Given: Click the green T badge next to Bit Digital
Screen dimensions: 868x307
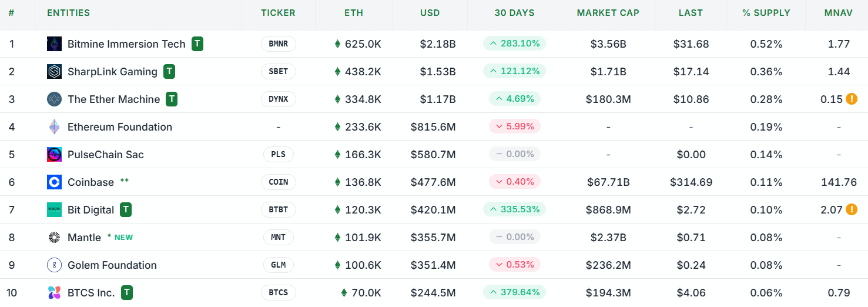Looking at the screenshot, I should [x=126, y=210].
